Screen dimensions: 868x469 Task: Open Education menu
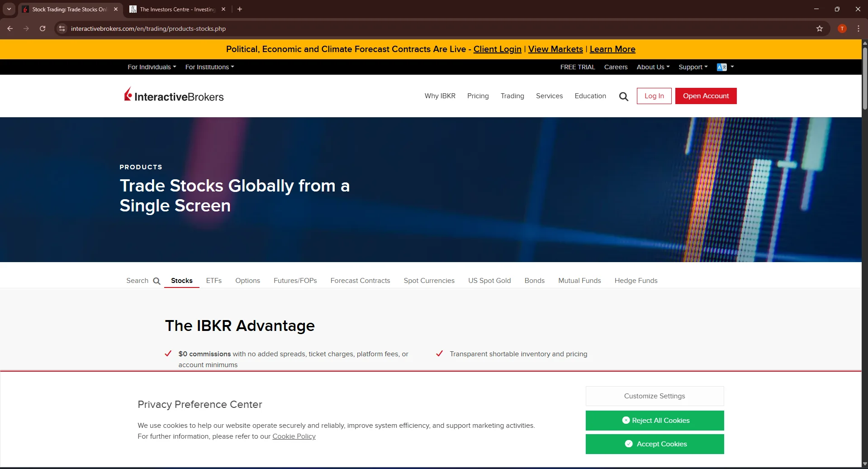(590, 96)
